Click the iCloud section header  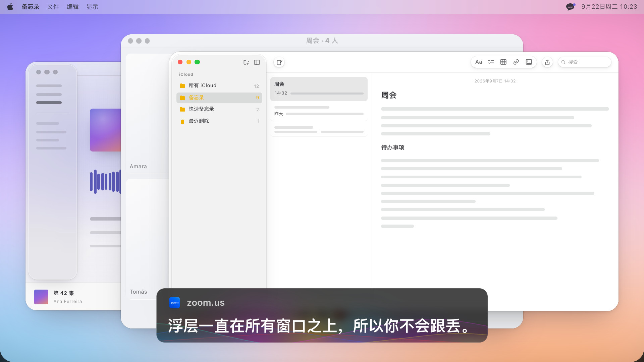click(x=186, y=74)
